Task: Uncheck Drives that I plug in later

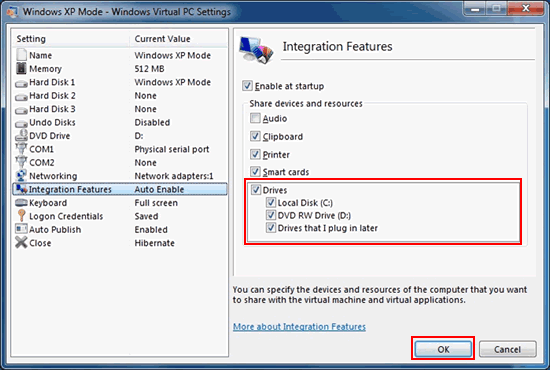Action: pyautogui.click(x=270, y=228)
